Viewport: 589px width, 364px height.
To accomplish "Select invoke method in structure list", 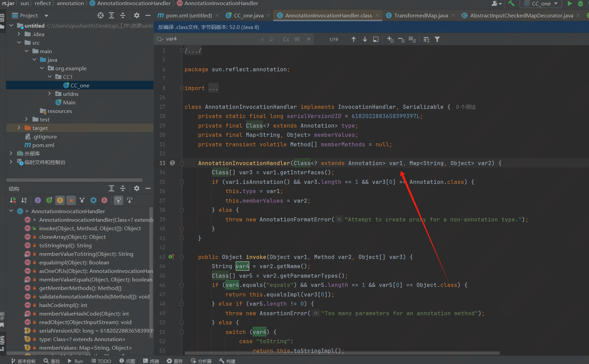I will [x=90, y=228].
